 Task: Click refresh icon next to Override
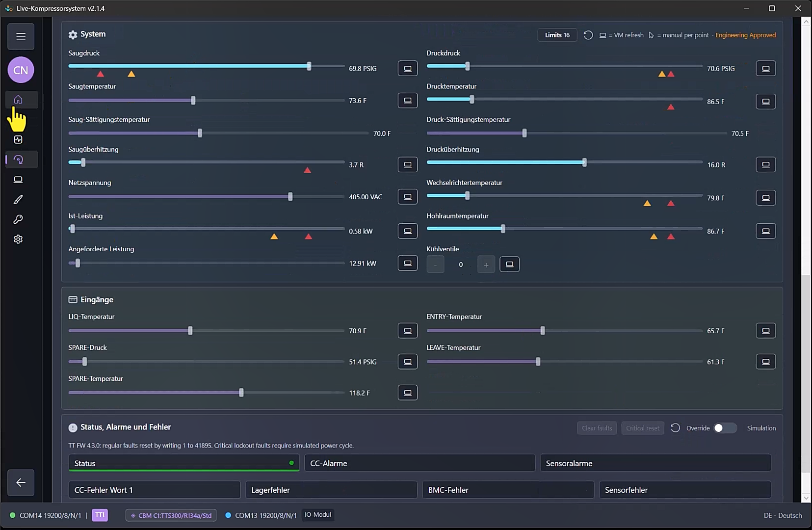click(676, 428)
